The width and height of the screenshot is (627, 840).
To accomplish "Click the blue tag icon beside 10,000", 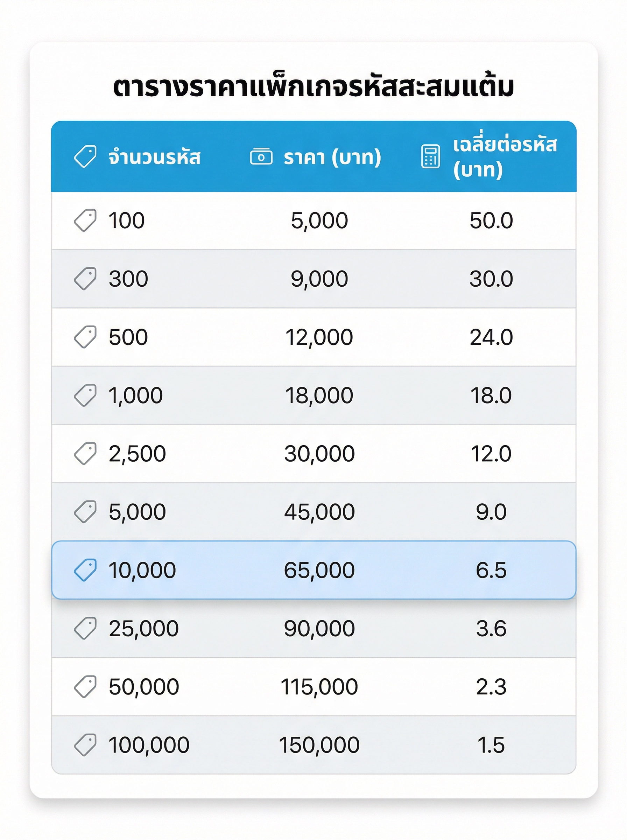I will (85, 570).
